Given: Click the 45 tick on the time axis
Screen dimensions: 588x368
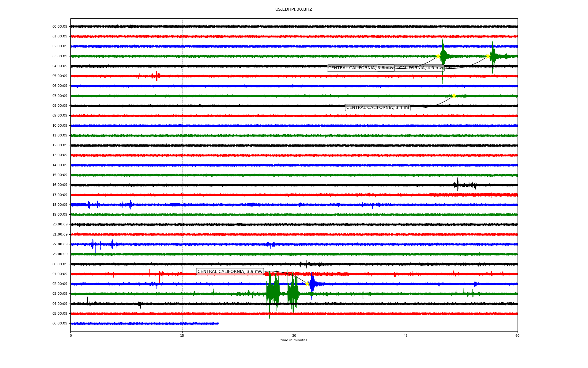Looking at the screenshot, I should tap(406, 335).
